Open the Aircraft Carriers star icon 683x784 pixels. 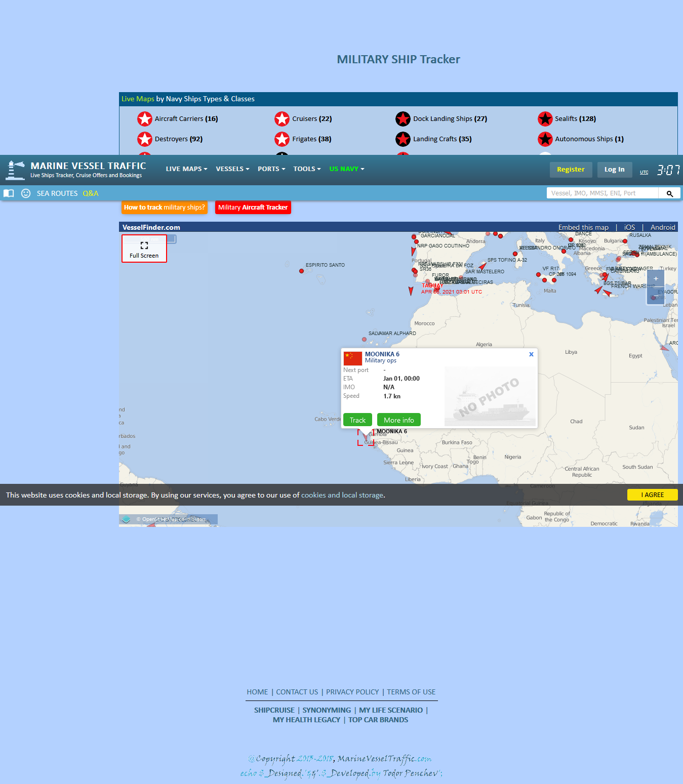(x=145, y=119)
